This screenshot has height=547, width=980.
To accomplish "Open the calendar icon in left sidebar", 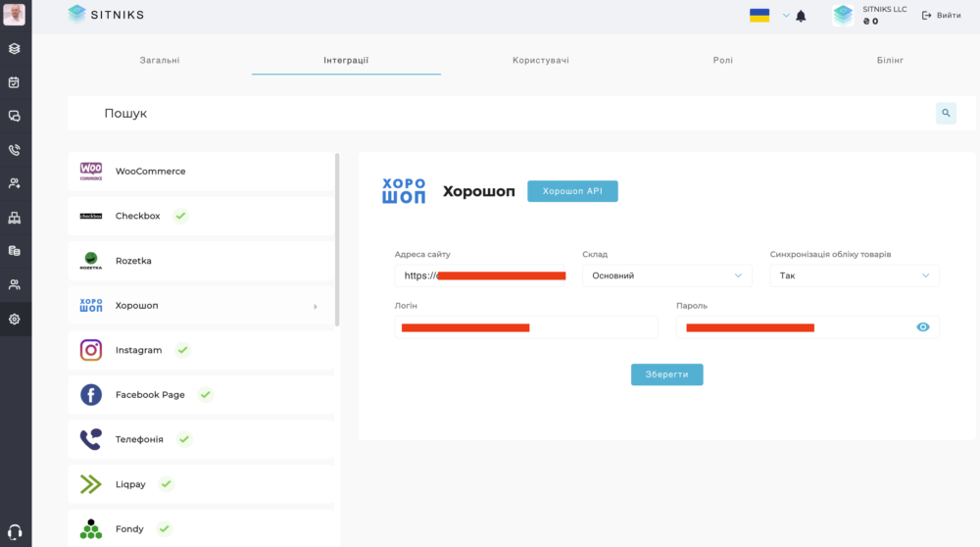I will 15,82.
